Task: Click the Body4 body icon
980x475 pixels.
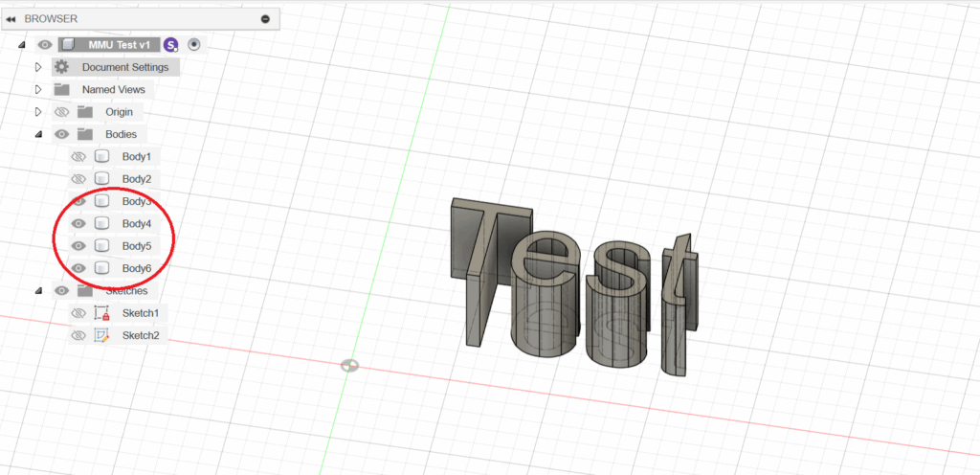Action: (101, 223)
